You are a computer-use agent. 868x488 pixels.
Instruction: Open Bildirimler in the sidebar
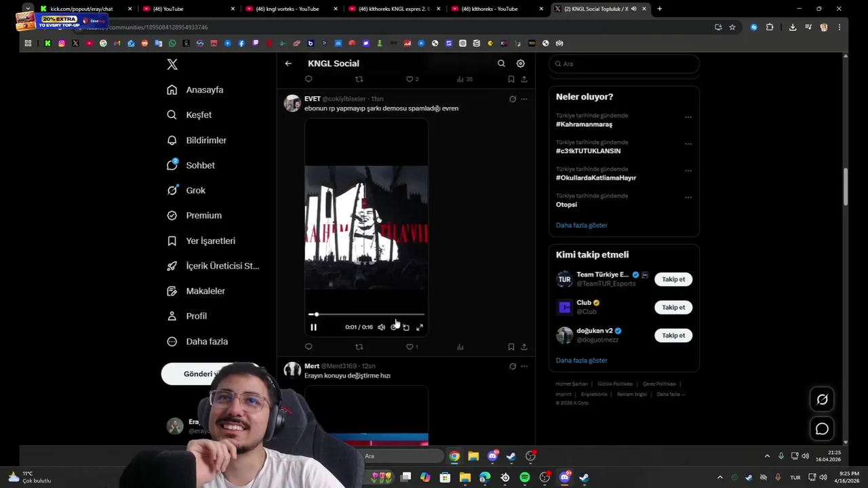coord(197,140)
